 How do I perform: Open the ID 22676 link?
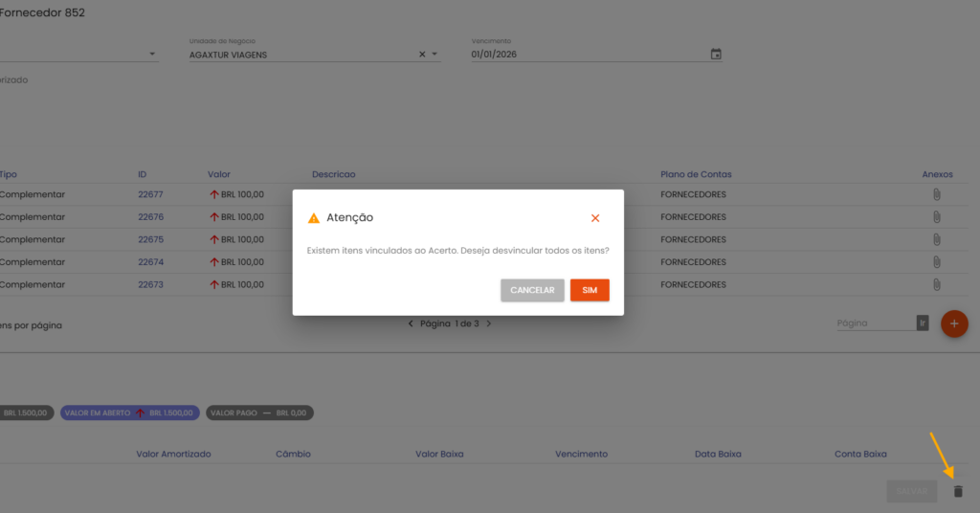coord(150,217)
